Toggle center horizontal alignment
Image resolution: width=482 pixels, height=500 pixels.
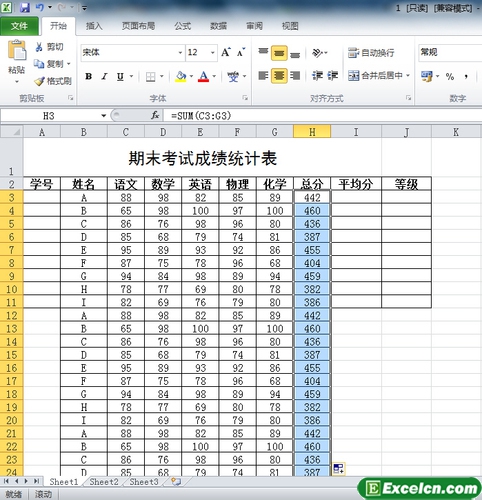click(x=279, y=76)
